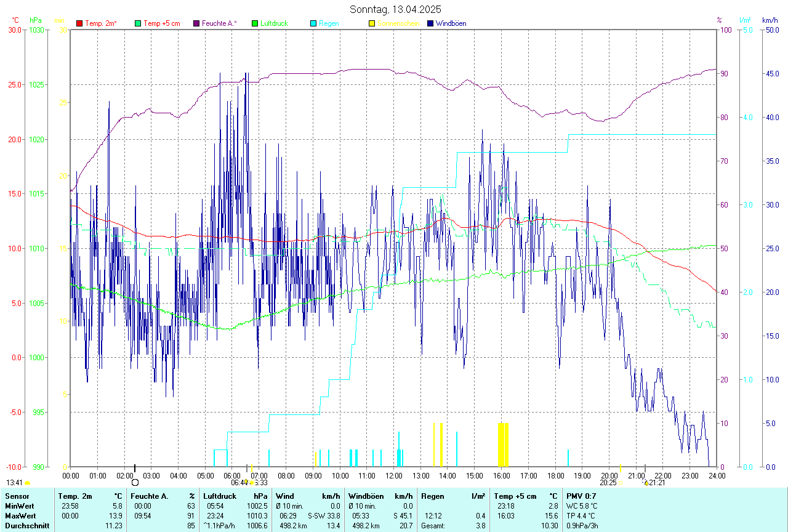
Task: Click the Temp. 2m* legend label
Action: click(x=101, y=23)
